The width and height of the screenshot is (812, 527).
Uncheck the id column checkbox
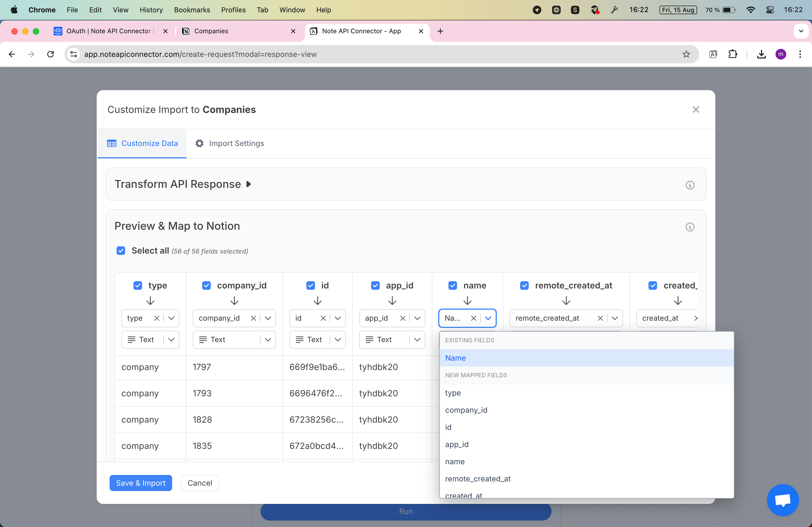click(310, 285)
